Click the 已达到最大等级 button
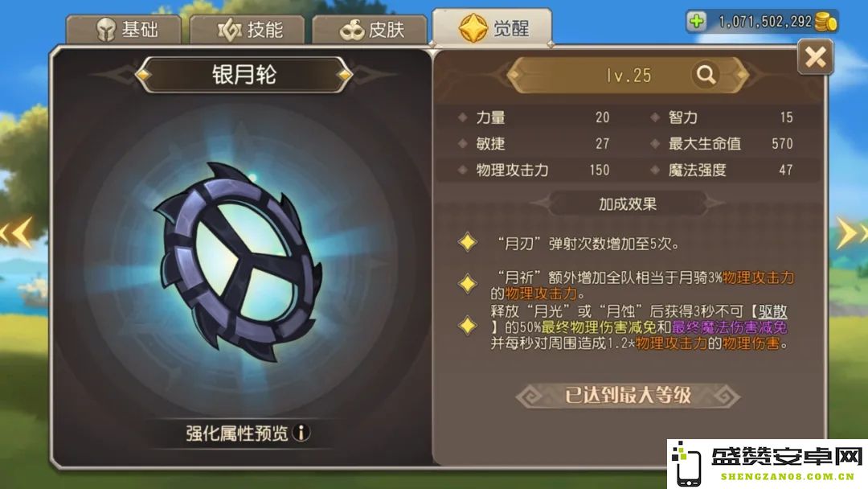The image size is (868, 489). click(x=628, y=396)
